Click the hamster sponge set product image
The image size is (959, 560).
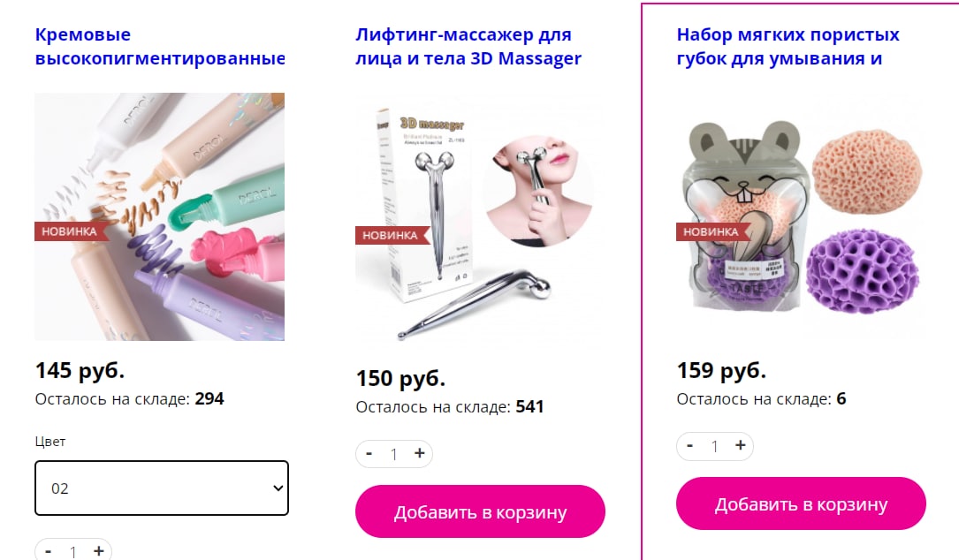tap(801, 216)
